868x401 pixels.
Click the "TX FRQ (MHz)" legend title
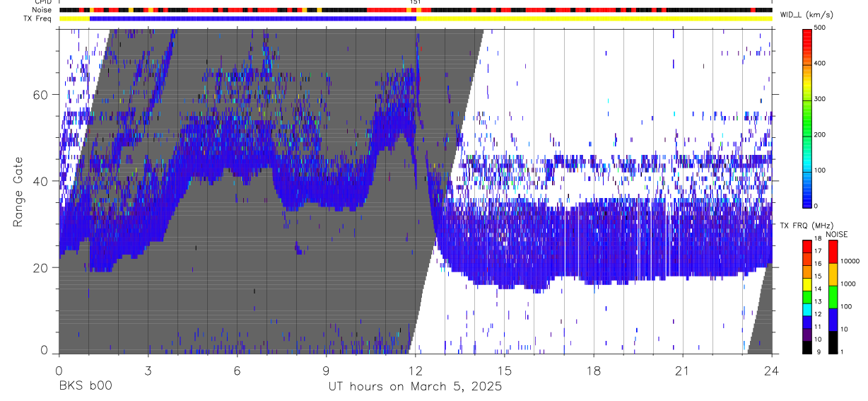click(x=806, y=226)
